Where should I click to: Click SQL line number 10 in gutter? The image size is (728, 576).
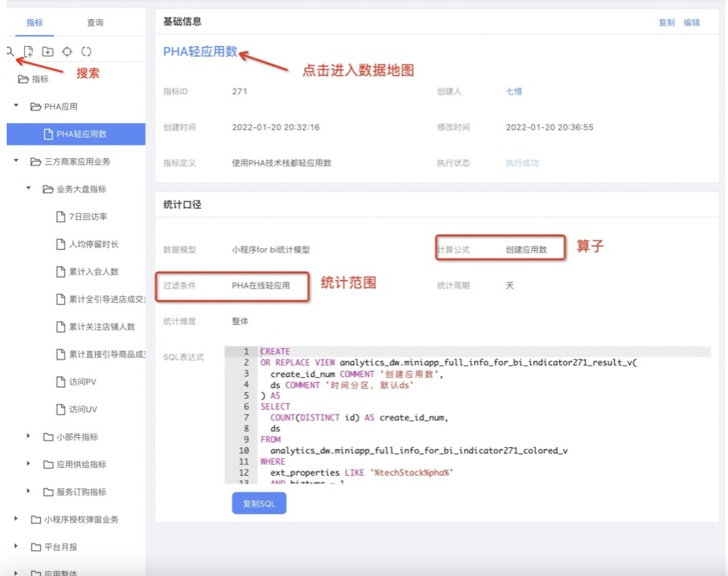[244, 451]
